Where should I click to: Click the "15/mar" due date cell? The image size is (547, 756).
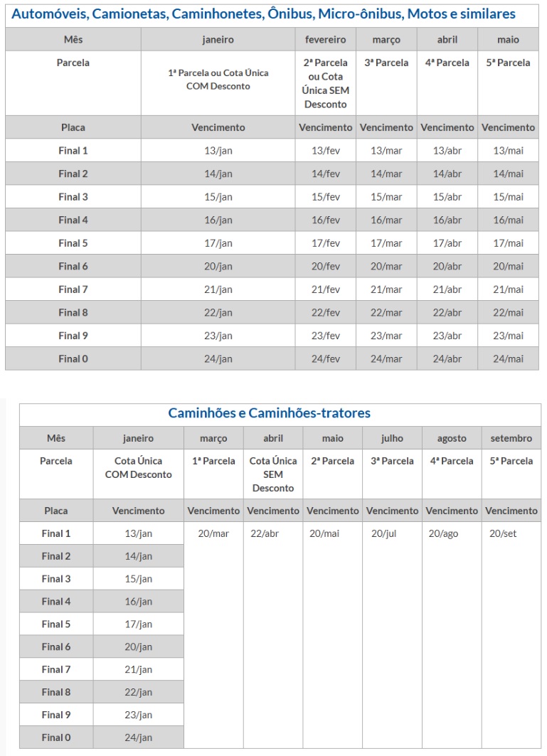(386, 197)
